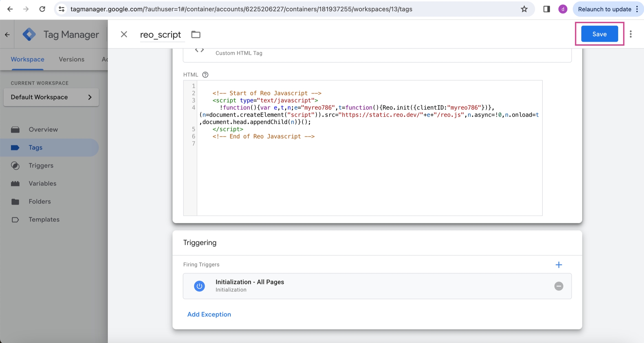Click the HTML help question mark icon
This screenshot has width=644, height=343.
[205, 75]
